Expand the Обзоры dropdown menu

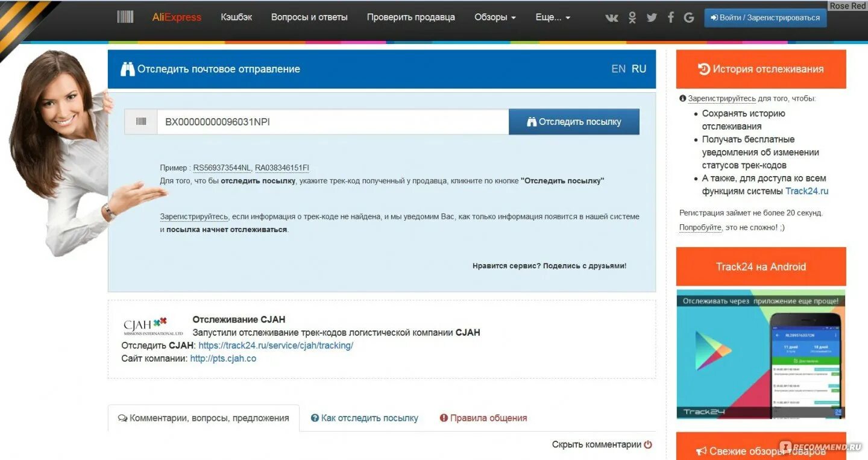[495, 17]
